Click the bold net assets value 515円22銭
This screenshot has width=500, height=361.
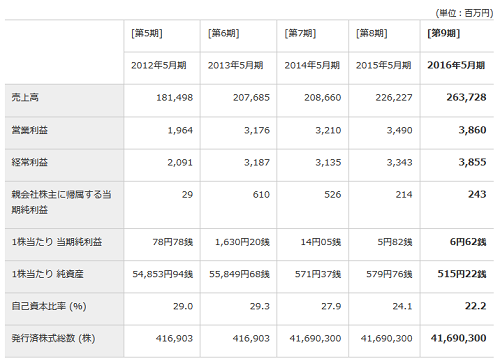coord(462,274)
